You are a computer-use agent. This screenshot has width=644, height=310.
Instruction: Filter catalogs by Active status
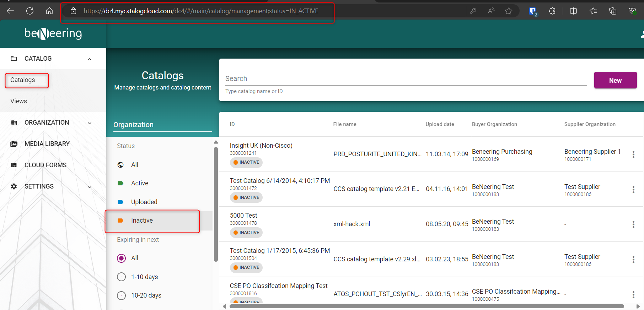pyautogui.click(x=140, y=183)
